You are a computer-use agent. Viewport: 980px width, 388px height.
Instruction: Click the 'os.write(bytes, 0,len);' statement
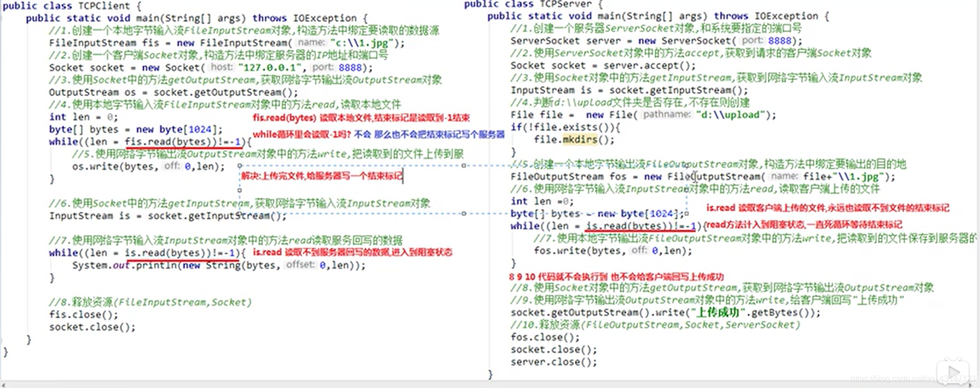149,166
